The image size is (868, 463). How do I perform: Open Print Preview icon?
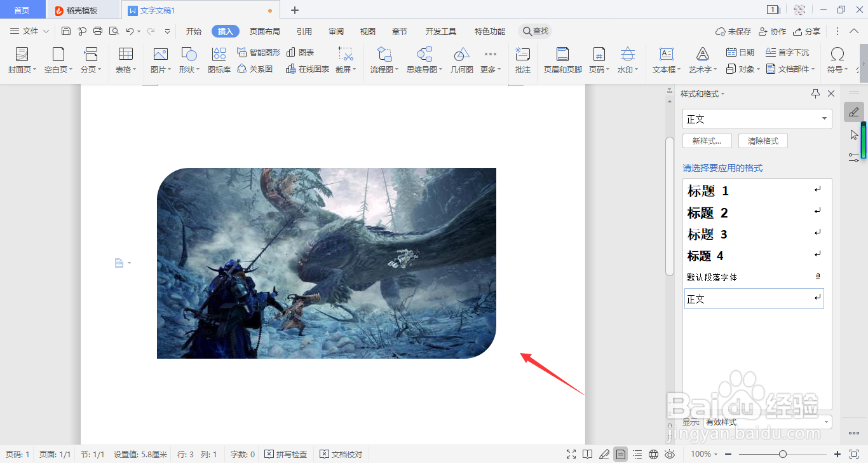coord(114,31)
